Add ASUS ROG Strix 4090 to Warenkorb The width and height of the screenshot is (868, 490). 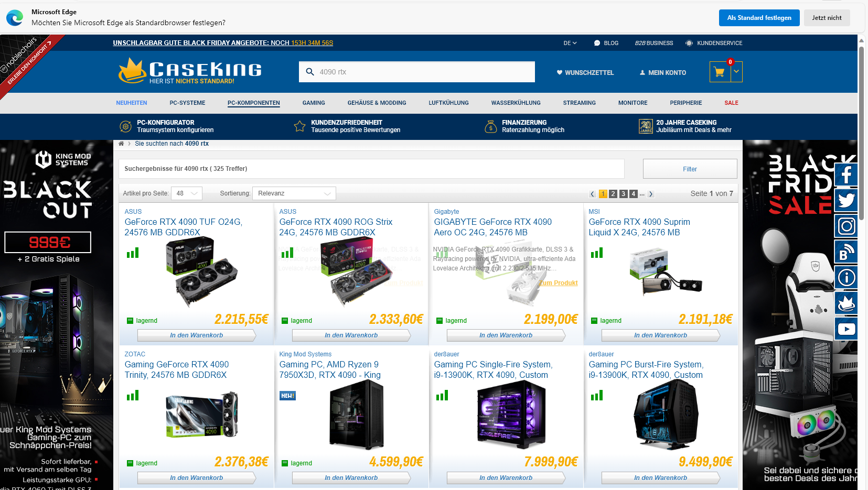tap(351, 335)
